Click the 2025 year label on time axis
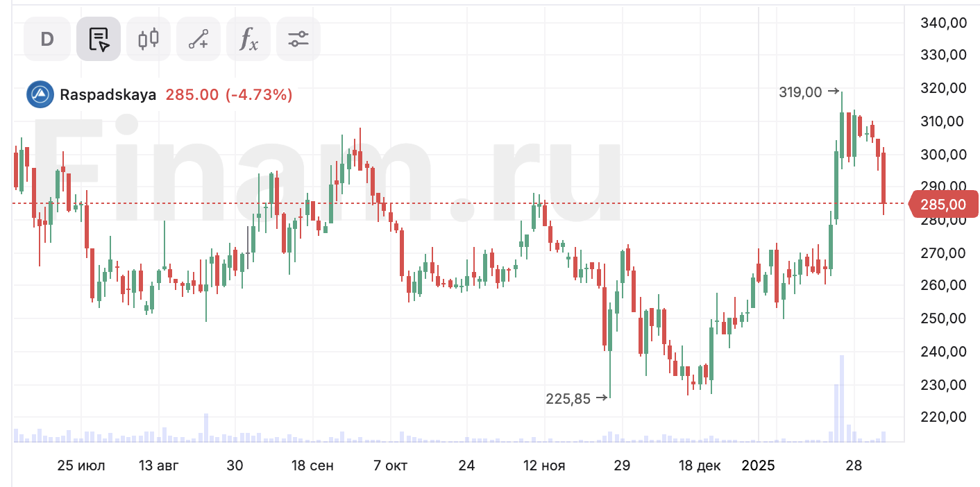This screenshot has height=487, width=980. coord(759,465)
